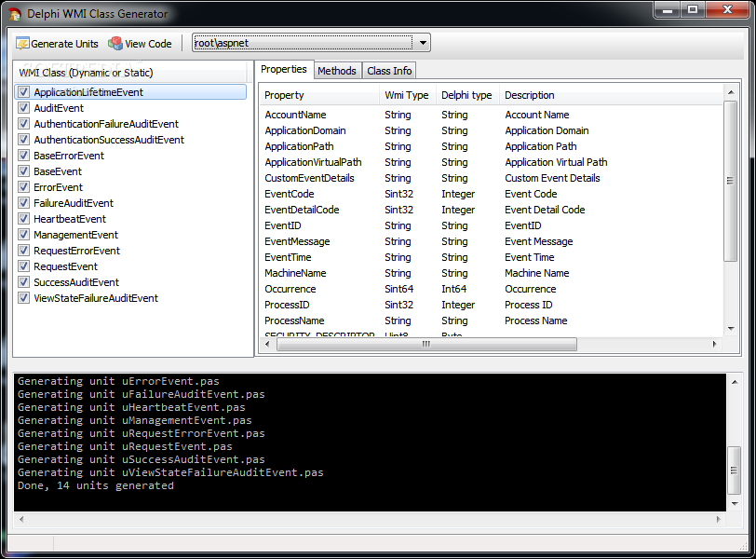This screenshot has width=756, height=559.
Task: Select the ApplicationVirtualPath property row
Action: [492, 162]
